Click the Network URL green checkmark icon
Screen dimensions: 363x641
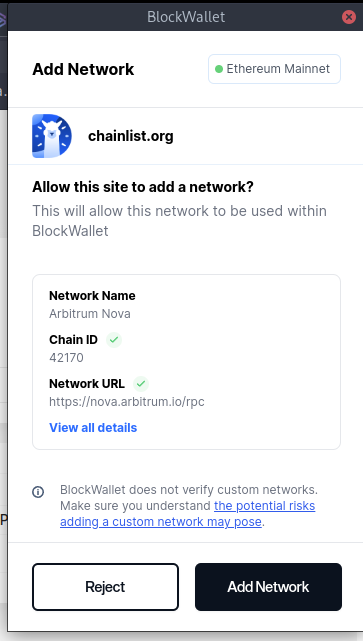click(x=141, y=384)
